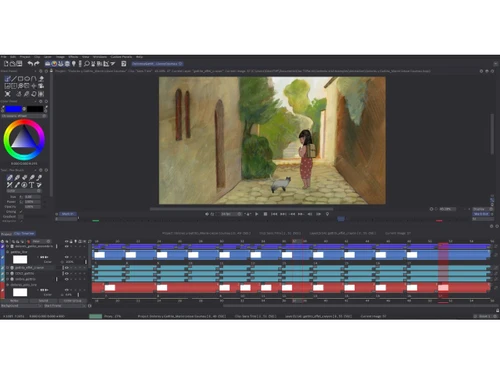The height and width of the screenshot is (375, 500).
Task: Open the Effects menu
Action: coord(73,57)
